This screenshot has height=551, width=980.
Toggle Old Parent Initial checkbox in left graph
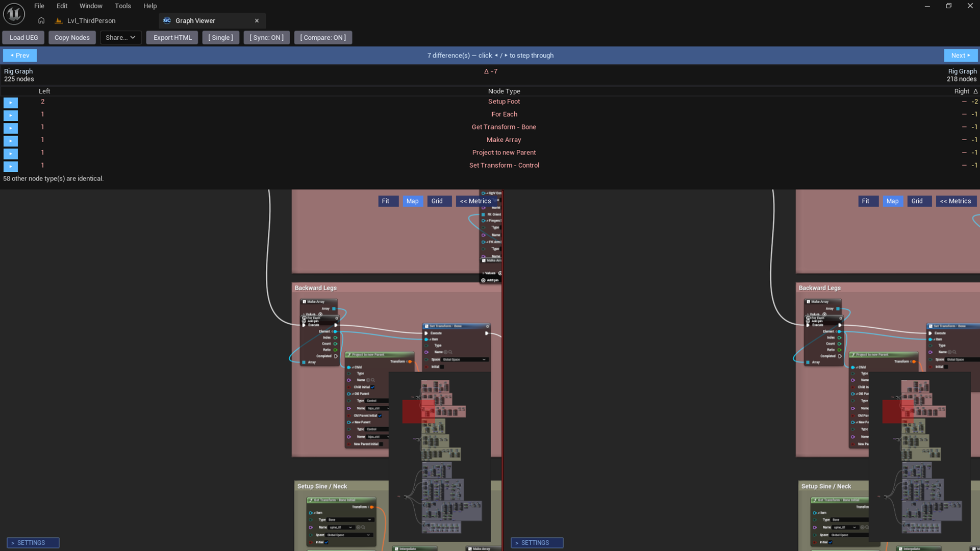(380, 416)
